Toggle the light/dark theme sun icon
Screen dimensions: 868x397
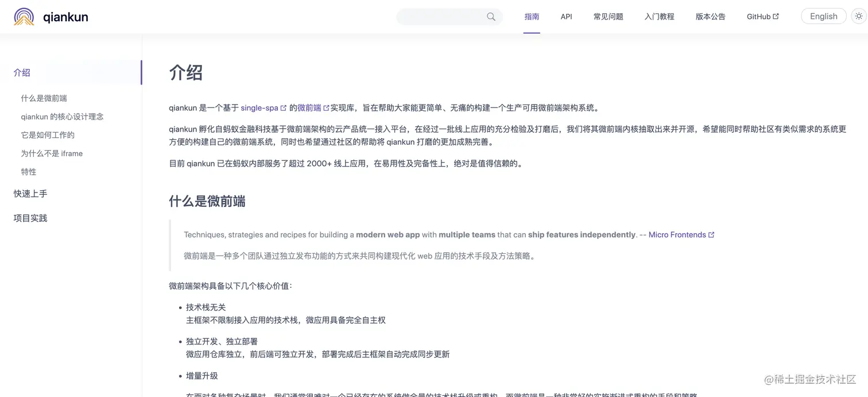[x=859, y=16]
